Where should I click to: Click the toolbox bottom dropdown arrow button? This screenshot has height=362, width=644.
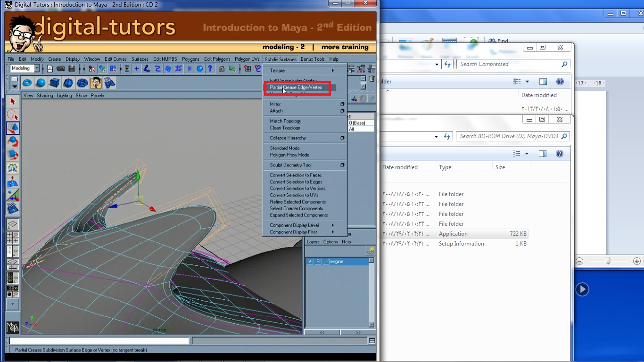pyautogui.click(x=13, y=304)
